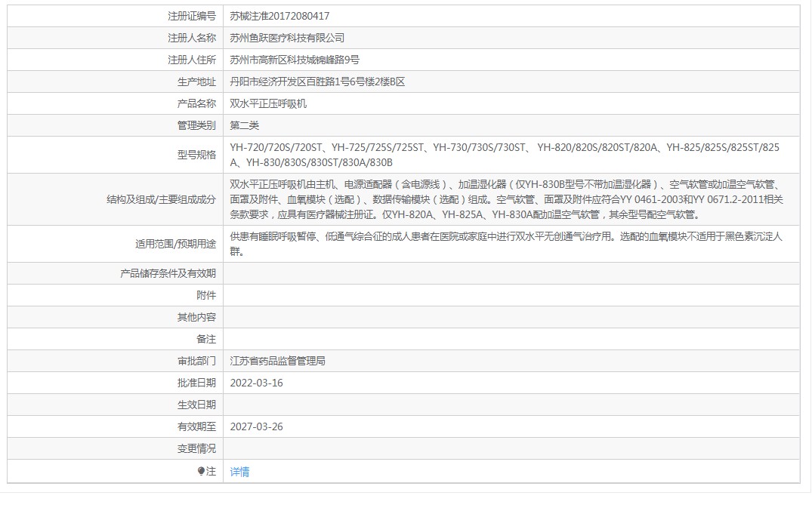Image resolution: width=812 pixels, height=511 pixels.
Task: Click the 其他内容 label
Action: point(196,317)
